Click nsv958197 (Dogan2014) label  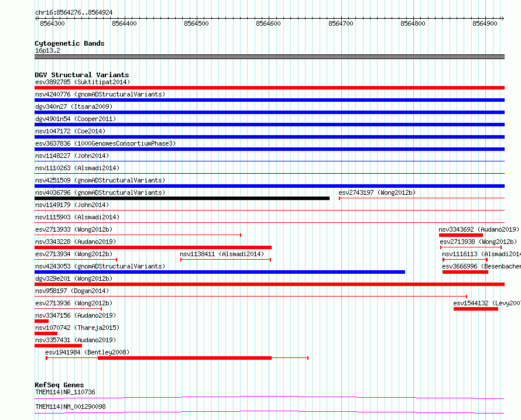pos(72,291)
